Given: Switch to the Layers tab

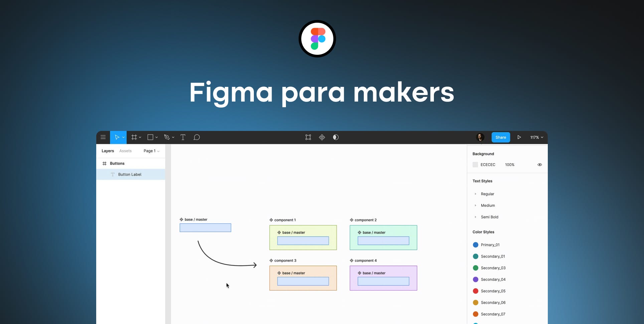Looking at the screenshot, I should [108, 151].
